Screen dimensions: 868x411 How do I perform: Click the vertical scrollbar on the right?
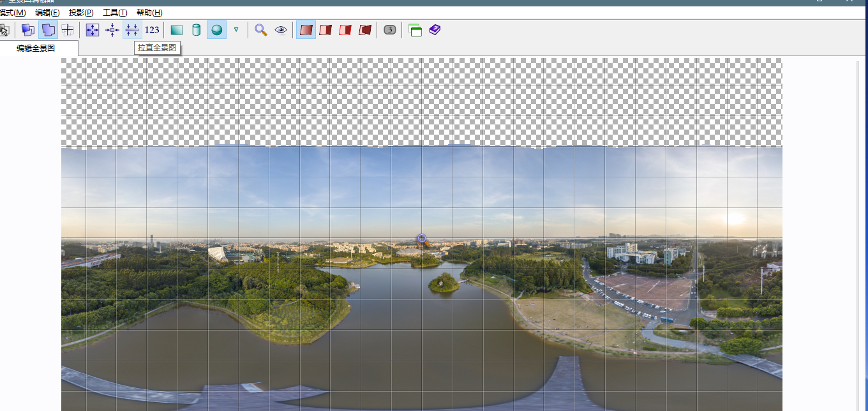tap(858, 236)
